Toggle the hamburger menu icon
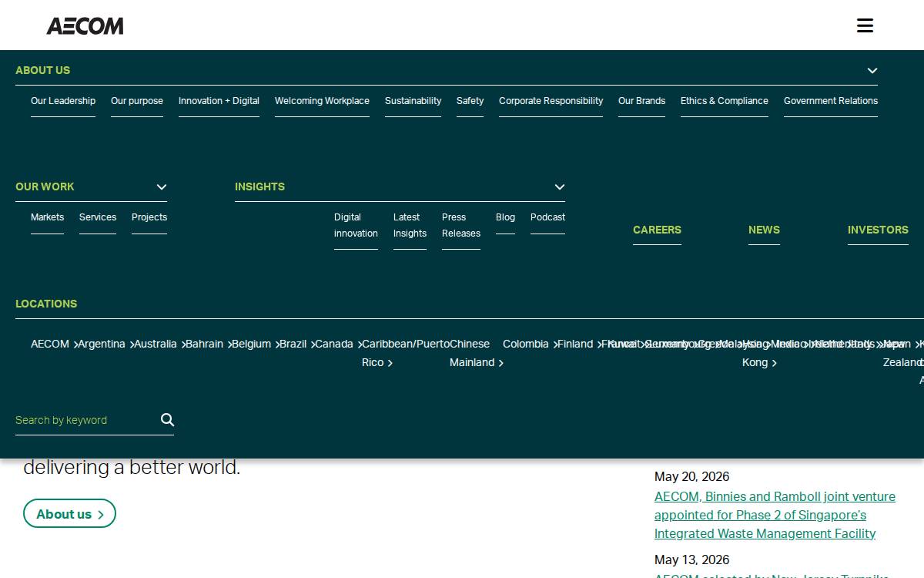This screenshot has width=924, height=578. click(x=865, y=25)
